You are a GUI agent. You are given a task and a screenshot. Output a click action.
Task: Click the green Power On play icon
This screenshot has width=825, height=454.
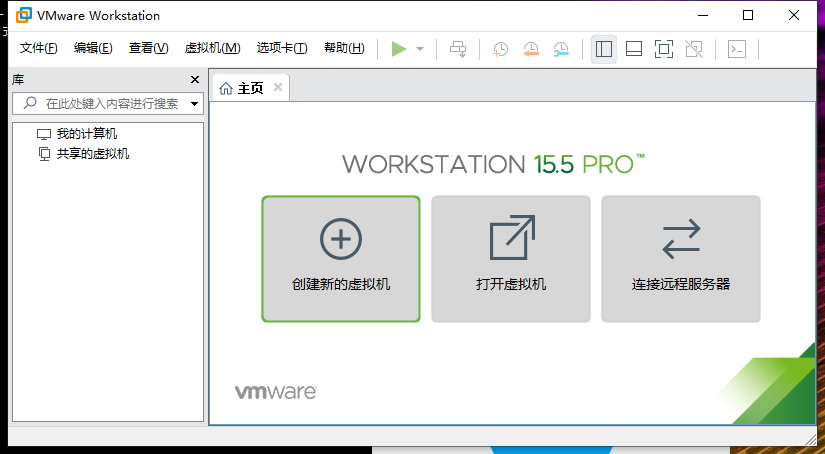(399, 49)
